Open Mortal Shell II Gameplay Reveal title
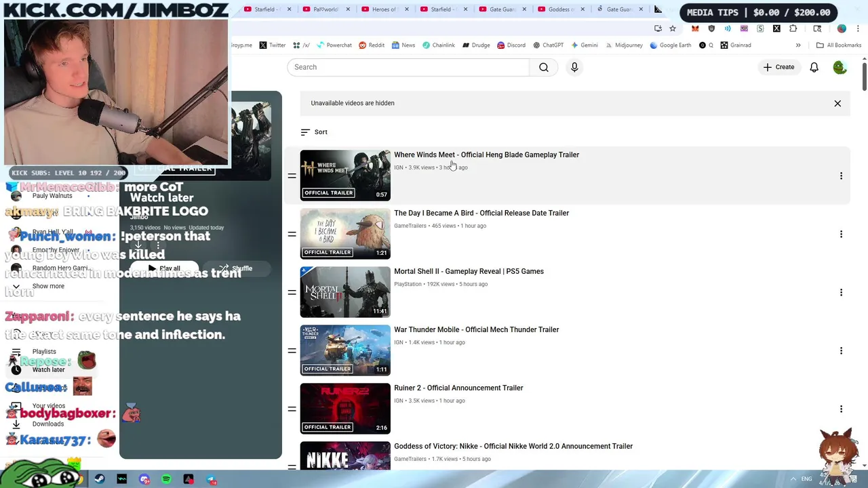This screenshot has width=868, height=488. (469, 272)
